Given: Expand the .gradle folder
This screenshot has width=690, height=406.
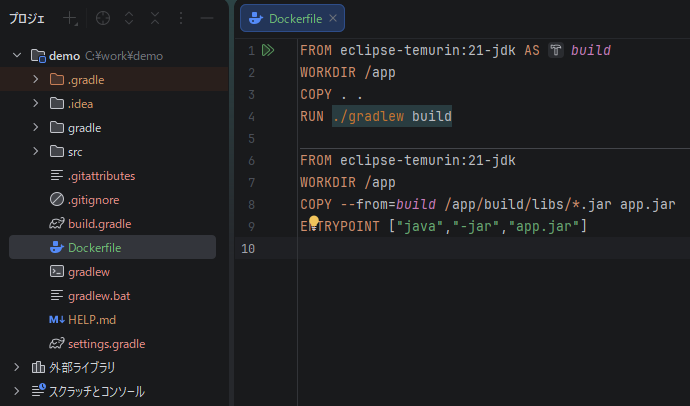Looking at the screenshot, I should [x=36, y=80].
